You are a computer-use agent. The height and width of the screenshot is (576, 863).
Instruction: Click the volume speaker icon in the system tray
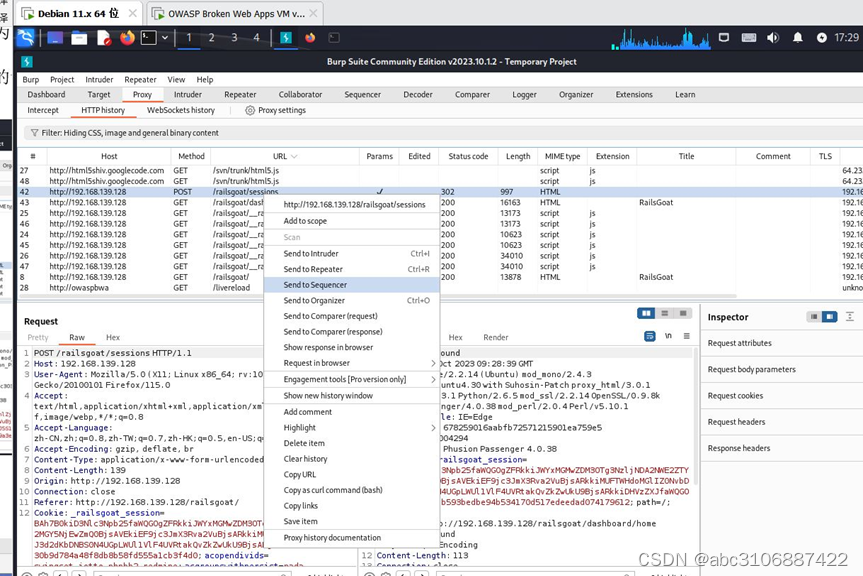coord(773,37)
